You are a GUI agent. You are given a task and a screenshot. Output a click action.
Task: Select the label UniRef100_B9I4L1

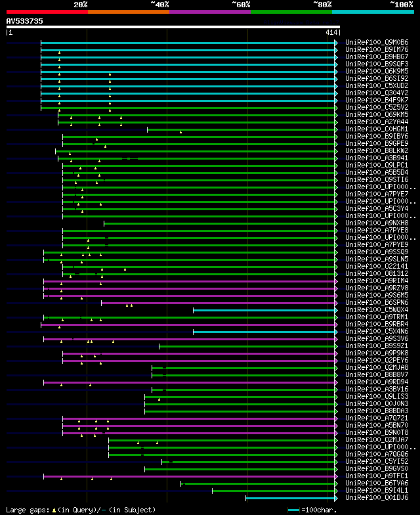[377, 490]
